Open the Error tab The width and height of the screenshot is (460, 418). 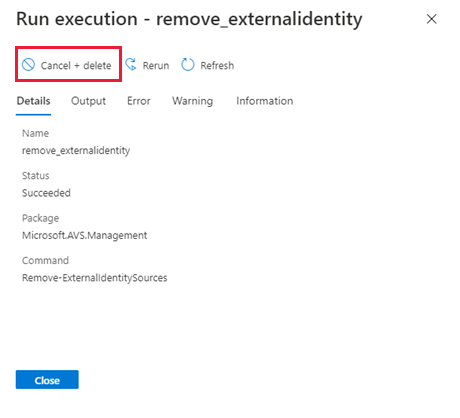click(x=139, y=101)
